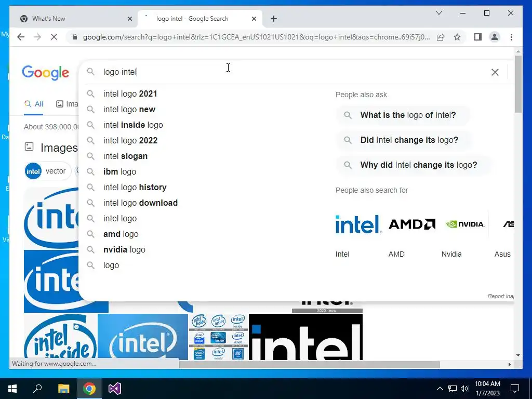The image size is (532, 399).
Task: Click the horizontal scrollbar thumb
Action: (x=310, y=364)
